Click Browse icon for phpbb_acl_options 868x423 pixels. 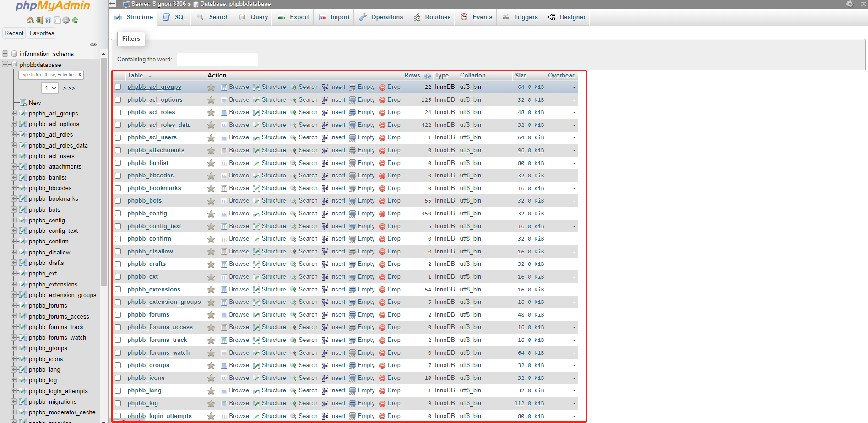(x=224, y=100)
